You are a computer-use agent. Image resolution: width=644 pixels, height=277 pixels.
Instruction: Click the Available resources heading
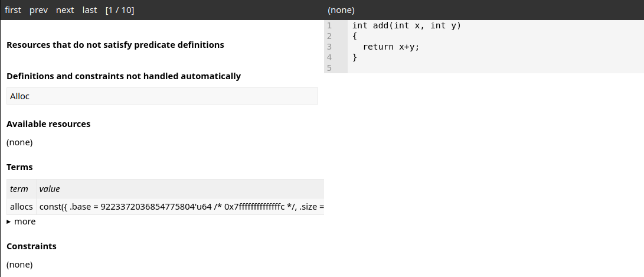(x=48, y=123)
